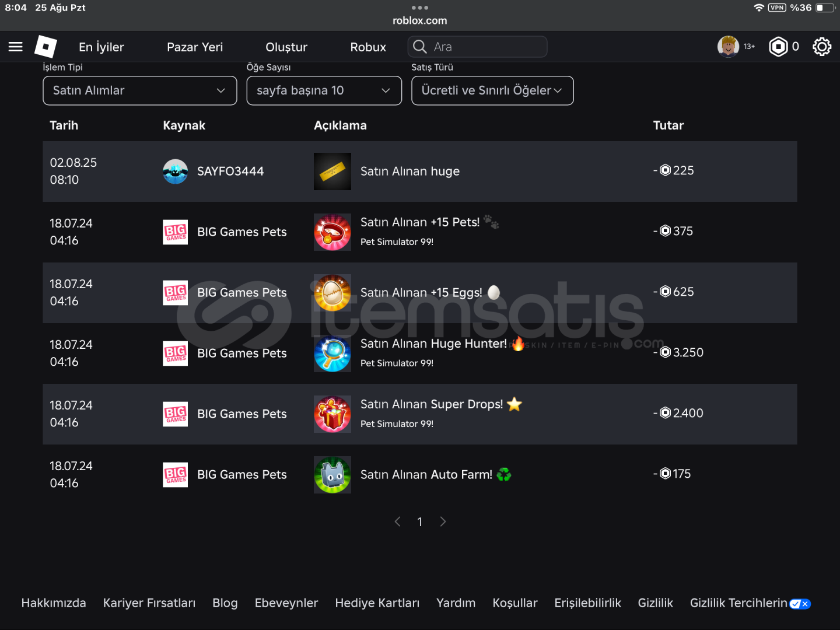Open the Erişilebilirlik footer link
This screenshot has width=840, height=630.
point(587,603)
